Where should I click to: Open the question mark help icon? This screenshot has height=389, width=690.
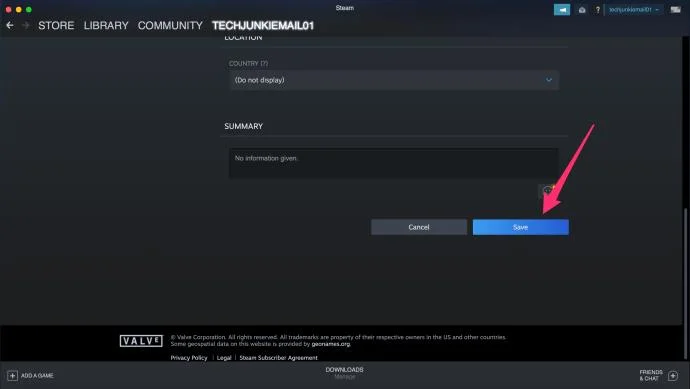click(x=598, y=10)
